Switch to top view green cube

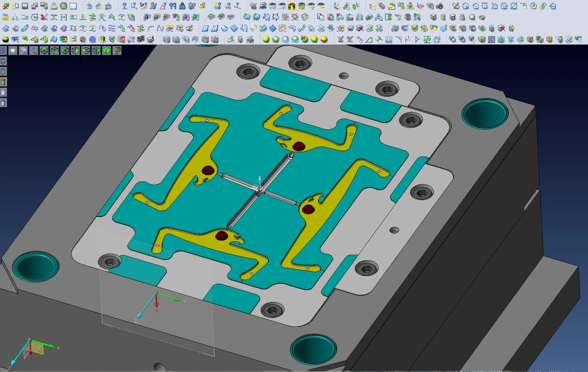point(44,51)
